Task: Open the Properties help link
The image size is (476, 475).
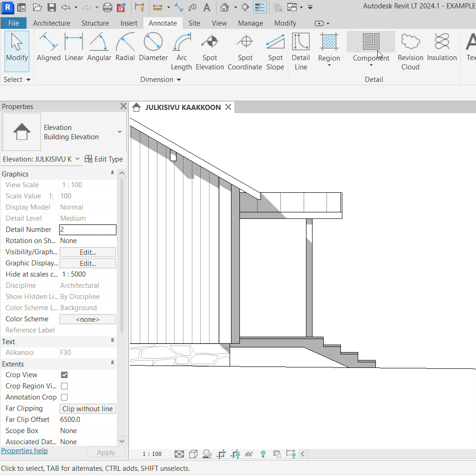Action: [x=24, y=451]
